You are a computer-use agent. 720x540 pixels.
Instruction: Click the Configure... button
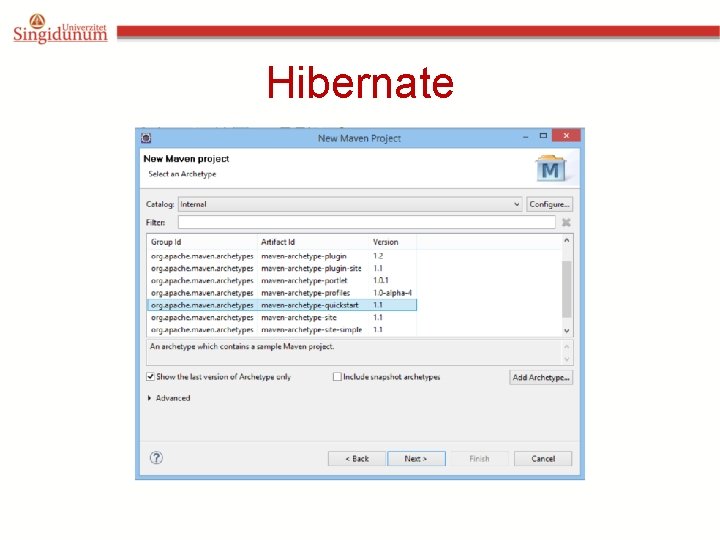click(549, 204)
